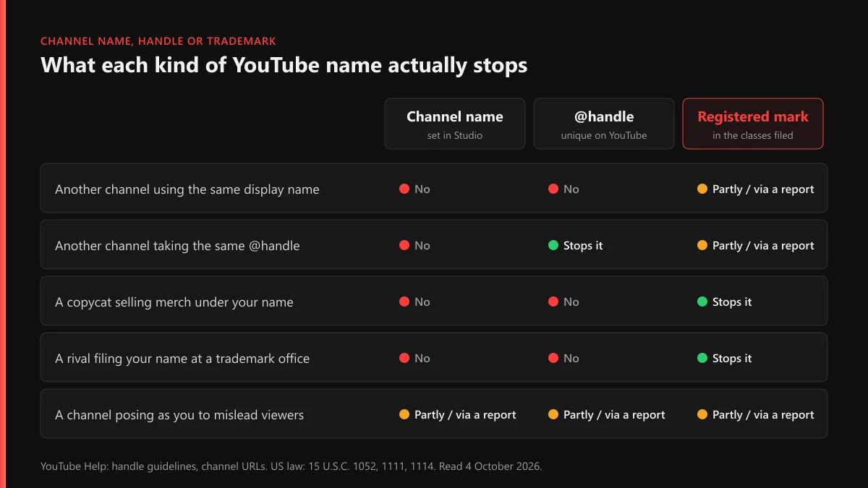The image size is (868, 488).
Task: Click Channel name 'No' in same @handle row
Action: pyautogui.click(x=414, y=246)
